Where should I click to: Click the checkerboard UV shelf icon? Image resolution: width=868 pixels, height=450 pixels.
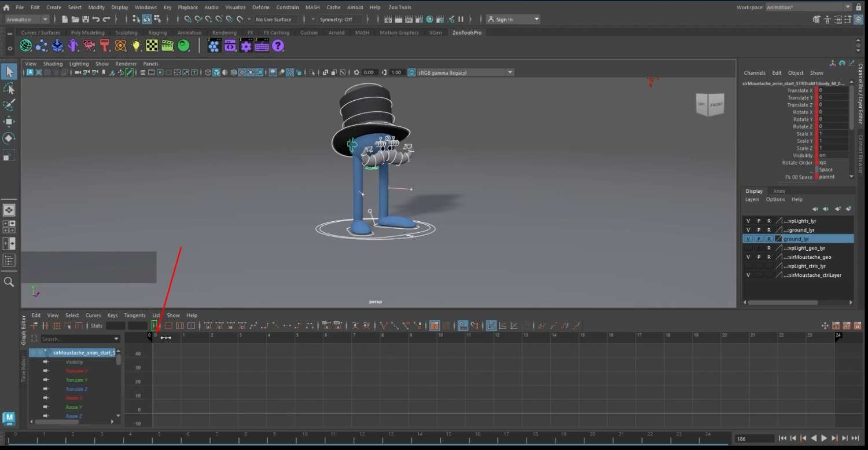(152, 46)
